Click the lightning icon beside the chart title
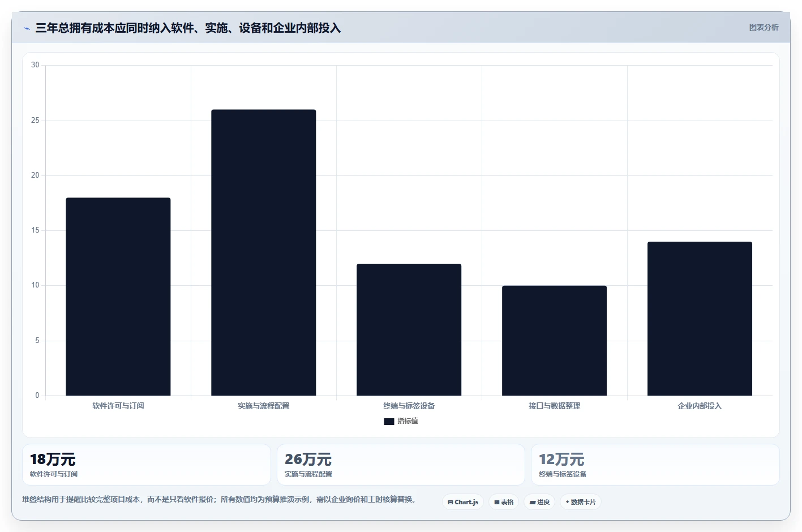The width and height of the screenshot is (802, 532). 27,28
